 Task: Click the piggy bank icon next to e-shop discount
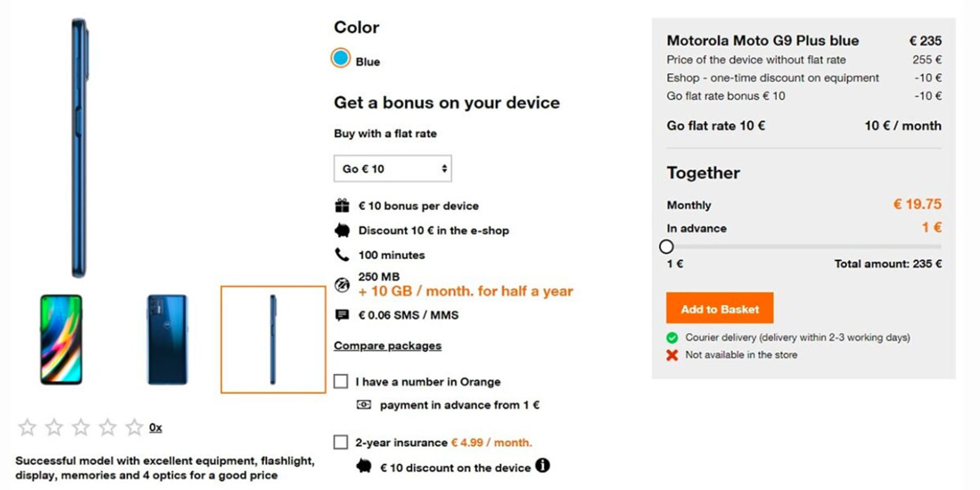tap(342, 231)
